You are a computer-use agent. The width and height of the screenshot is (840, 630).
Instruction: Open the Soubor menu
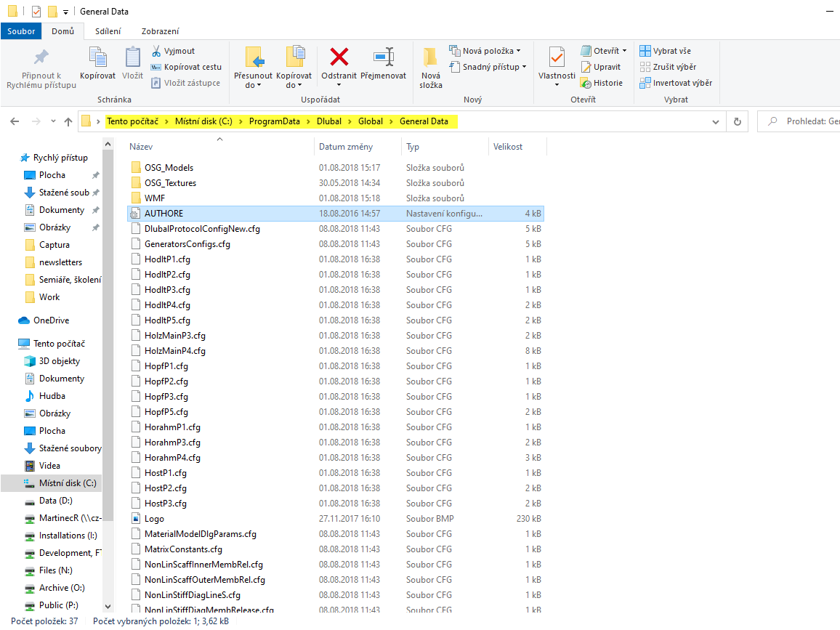20,31
